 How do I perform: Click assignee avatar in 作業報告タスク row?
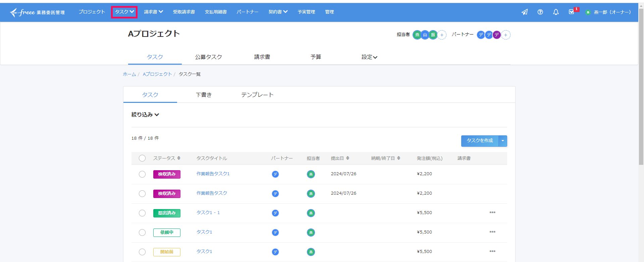tap(311, 194)
